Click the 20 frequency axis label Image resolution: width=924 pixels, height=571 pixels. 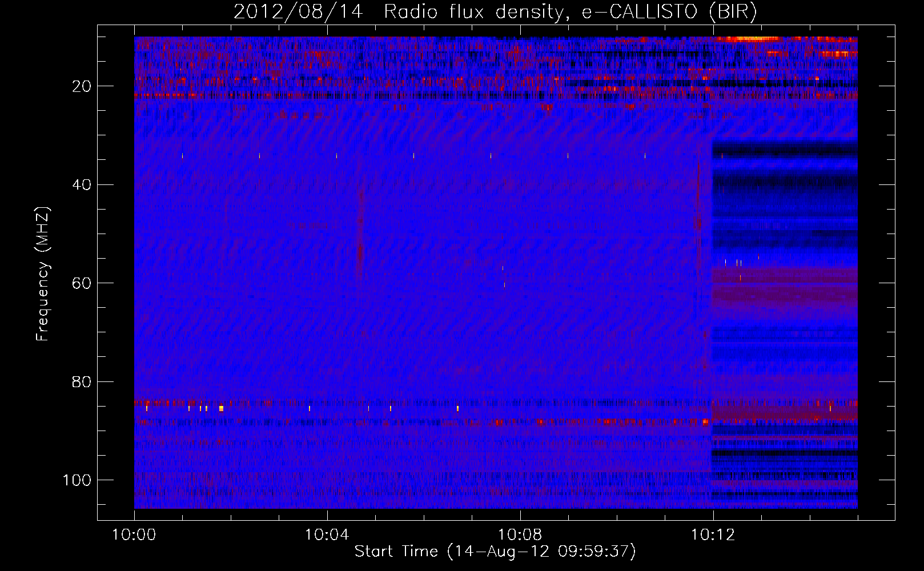pyautogui.click(x=82, y=86)
